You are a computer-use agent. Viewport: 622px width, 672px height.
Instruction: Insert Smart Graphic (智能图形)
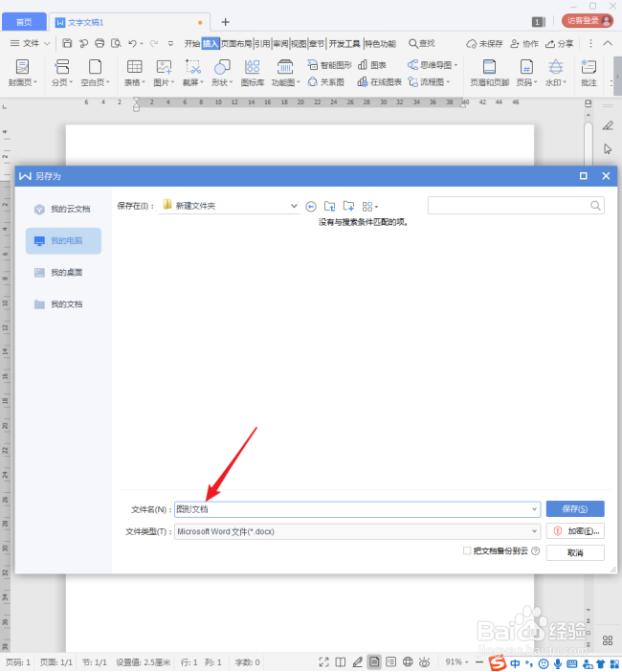tap(330, 65)
